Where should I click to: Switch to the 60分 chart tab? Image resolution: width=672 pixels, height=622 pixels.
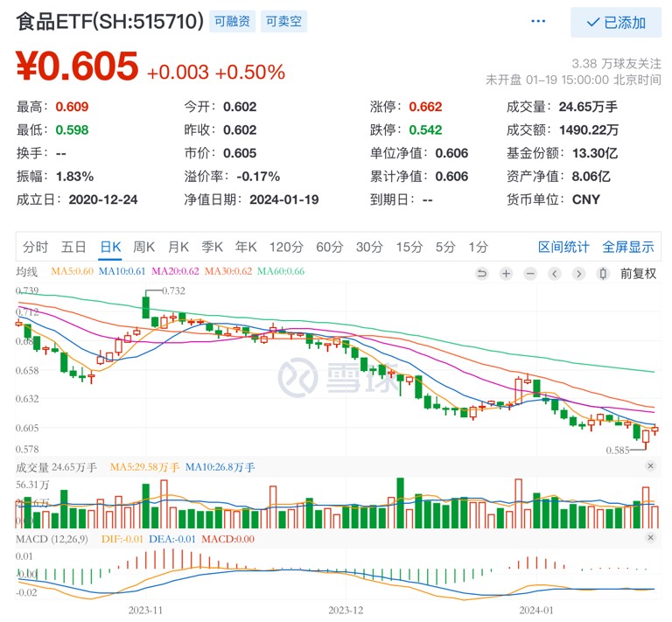pyautogui.click(x=330, y=248)
